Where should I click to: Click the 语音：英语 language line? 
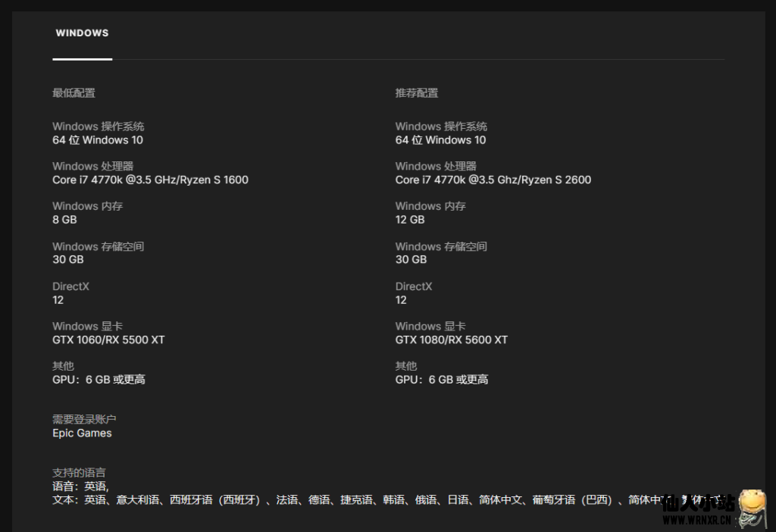80,487
